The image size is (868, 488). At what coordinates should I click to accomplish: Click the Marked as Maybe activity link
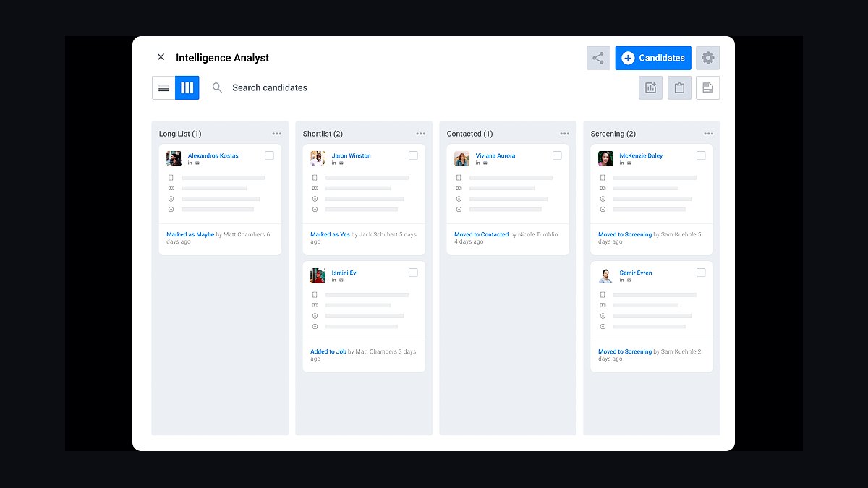pyautogui.click(x=190, y=234)
